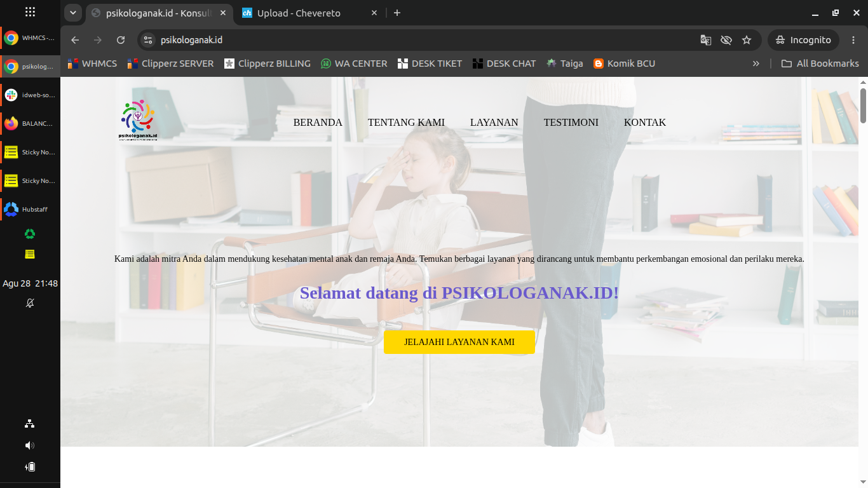Reload the current page
The width and height of the screenshot is (868, 488).
coord(121,40)
